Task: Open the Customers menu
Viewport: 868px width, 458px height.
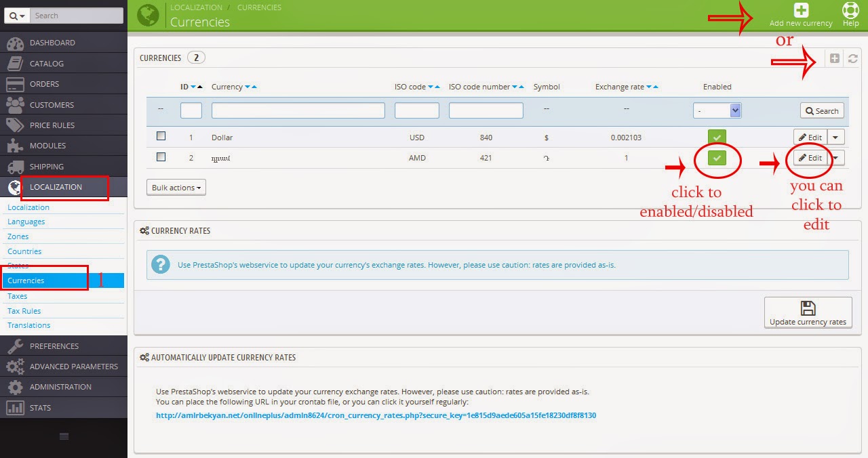Action: pyautogui.click(x=64, y=105)
